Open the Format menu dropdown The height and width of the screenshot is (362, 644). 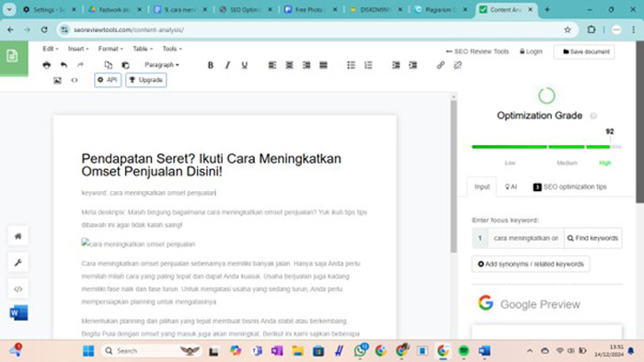click(x=110, y=49)
